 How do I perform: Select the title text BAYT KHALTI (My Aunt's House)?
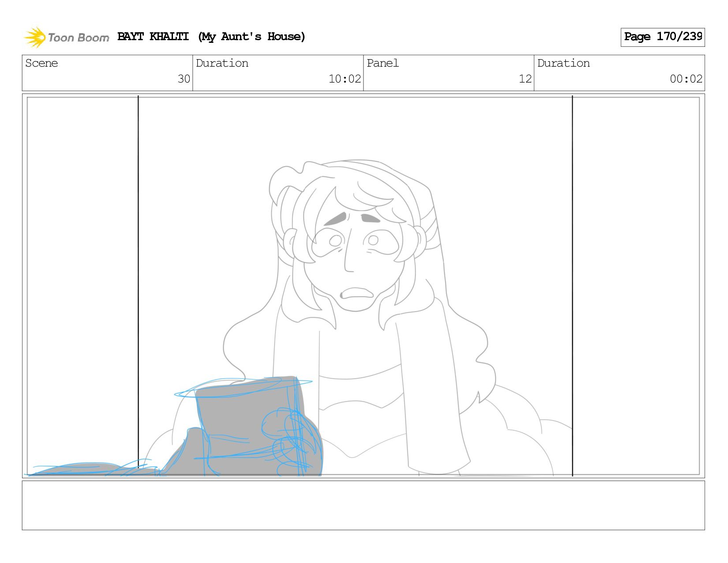pyautogui.click(x=211, y=37)
